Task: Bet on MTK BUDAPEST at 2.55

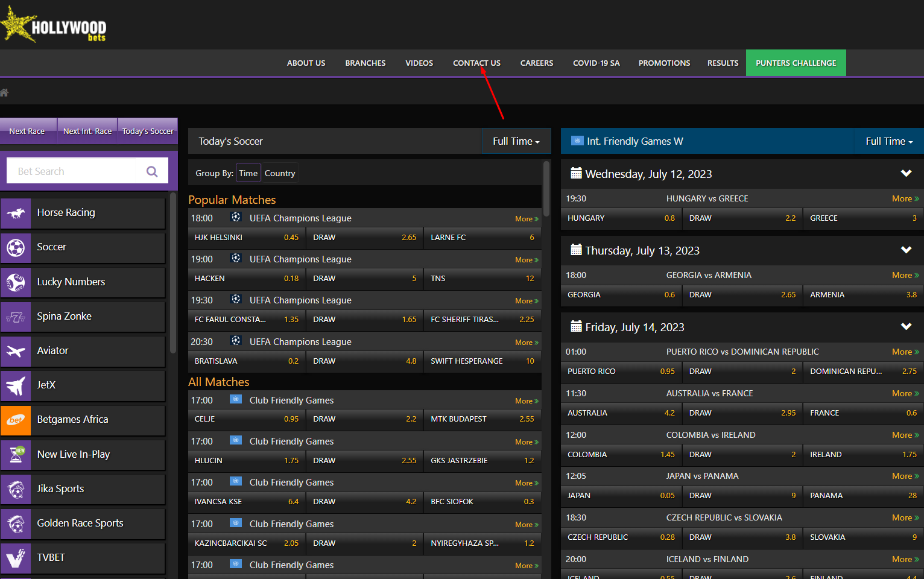Action: coord(483,419)
